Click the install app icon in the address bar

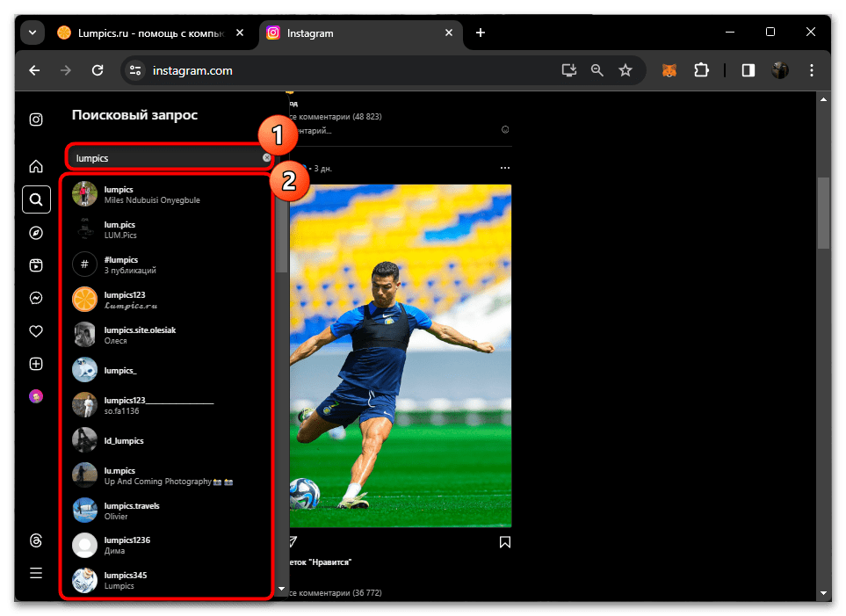click(569, 70)
